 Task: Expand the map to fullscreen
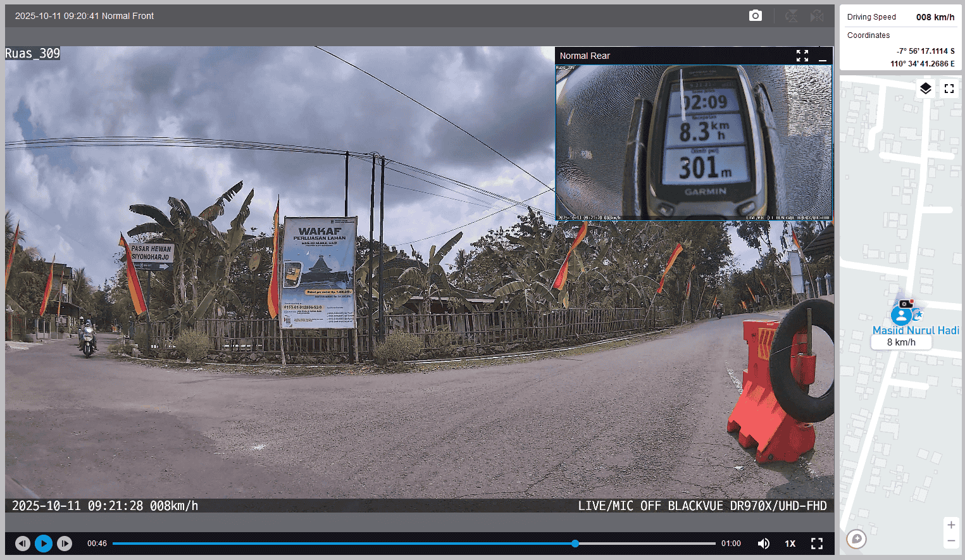click(949, 89)
